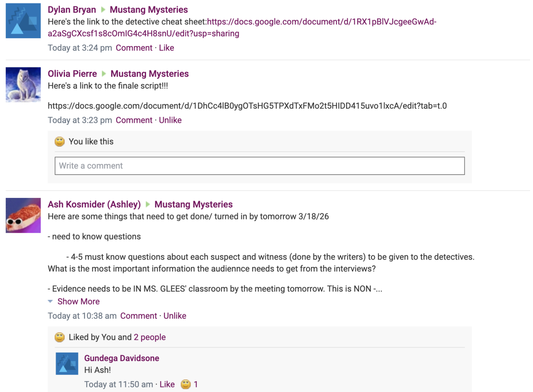
Task: Click the Show More triangle arrow
Action: (50, 302)
